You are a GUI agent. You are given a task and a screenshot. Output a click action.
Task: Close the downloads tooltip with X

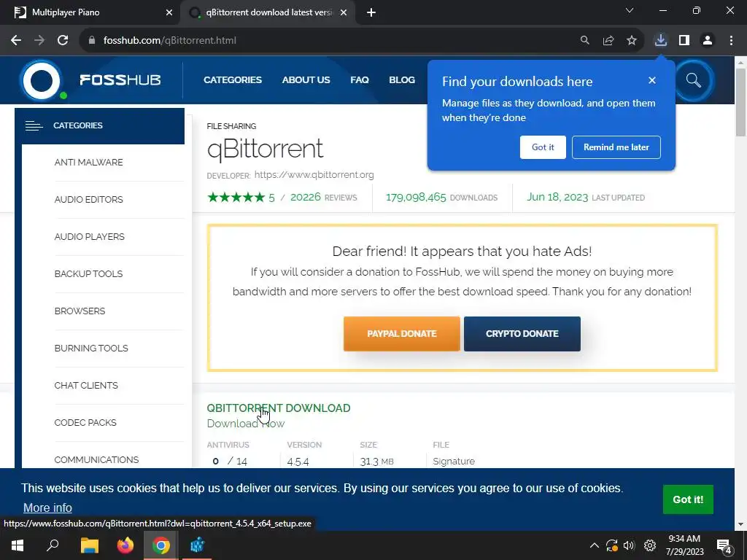click(x=652, y=80)
